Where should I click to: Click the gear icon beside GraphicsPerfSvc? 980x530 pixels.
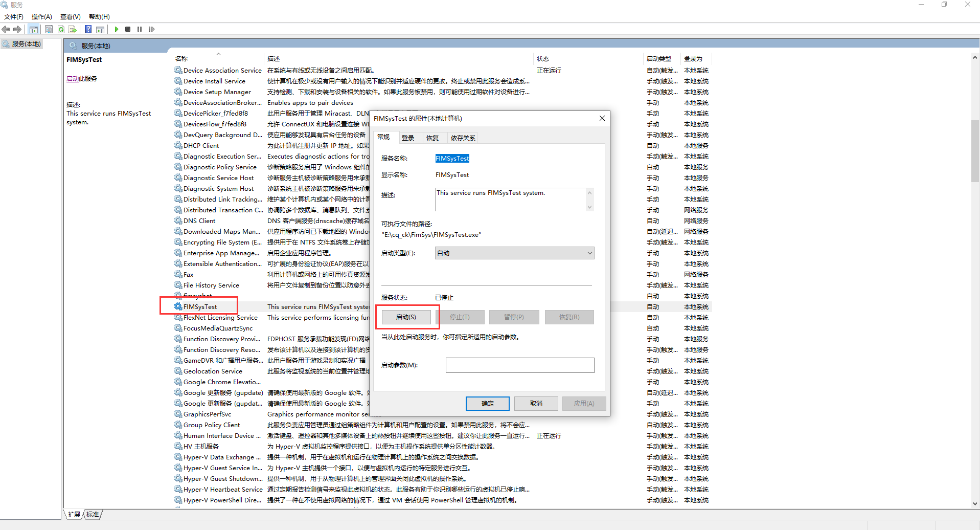pyautogui.click(x=178, y=414)
